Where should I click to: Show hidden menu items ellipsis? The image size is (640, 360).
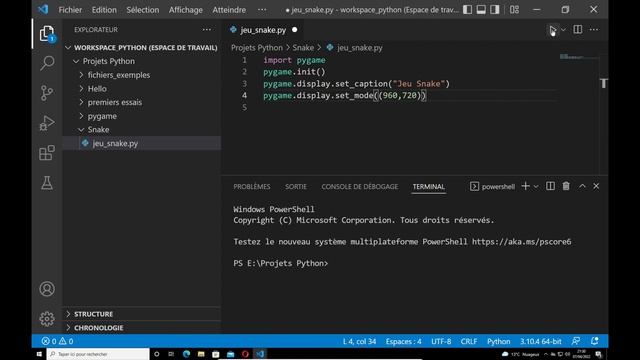(x=262, y=10)
